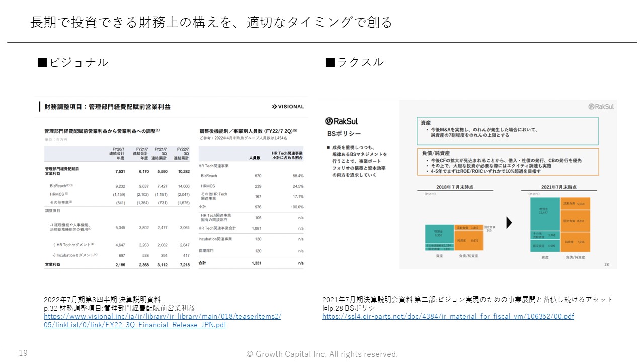Select the ■ビジョナル heading
Screen dimensions: 644x362
[73, 63]
